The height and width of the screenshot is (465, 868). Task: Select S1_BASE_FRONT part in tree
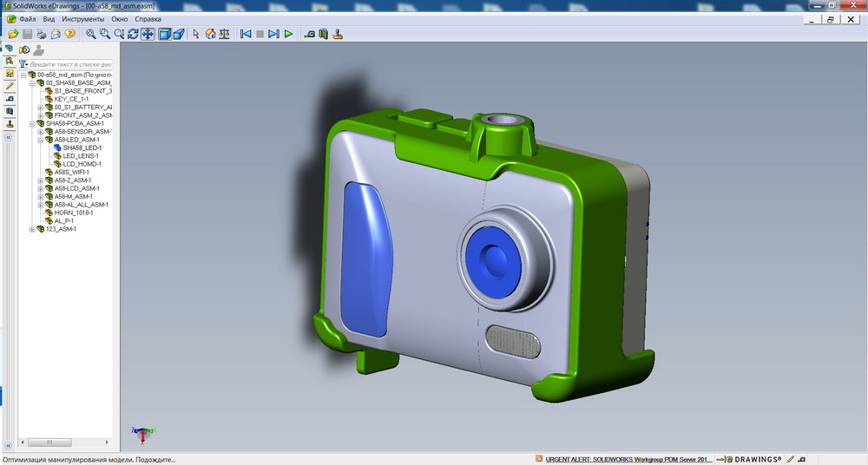pos(82,91)
